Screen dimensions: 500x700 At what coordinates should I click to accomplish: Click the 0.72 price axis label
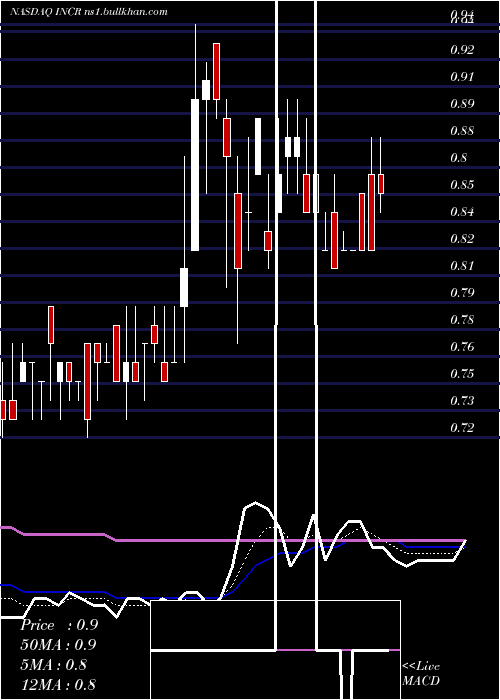pos(462,428)
